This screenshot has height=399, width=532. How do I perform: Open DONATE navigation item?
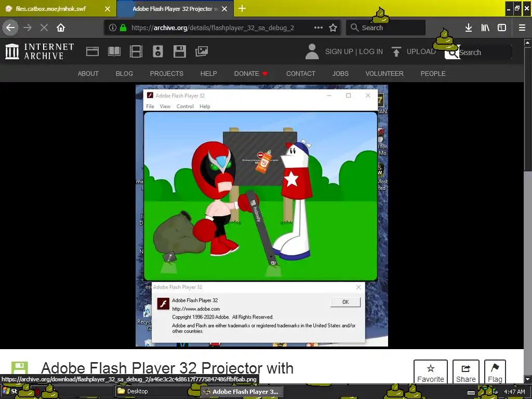[251, 74]
